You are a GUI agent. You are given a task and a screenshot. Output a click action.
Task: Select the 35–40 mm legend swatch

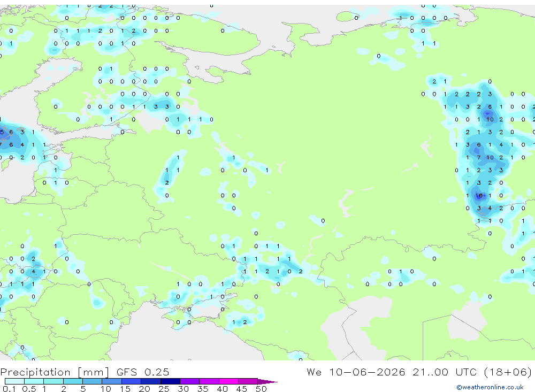(209, 381)
